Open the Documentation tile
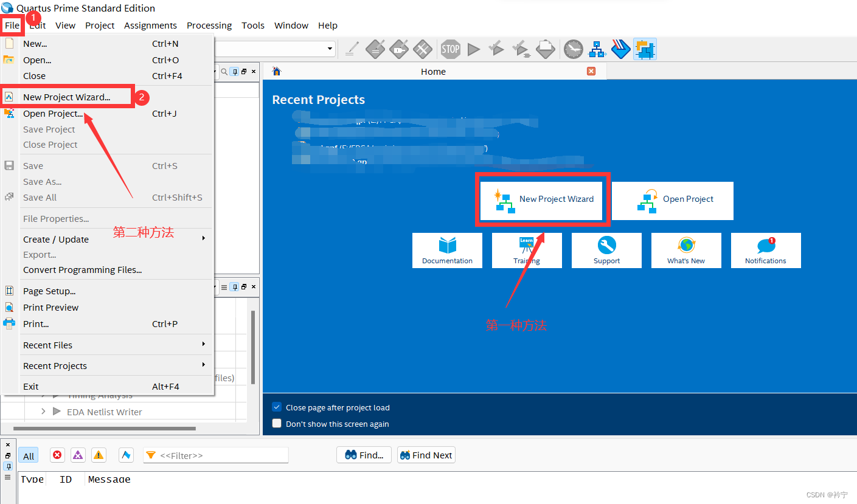 point(447,250)
